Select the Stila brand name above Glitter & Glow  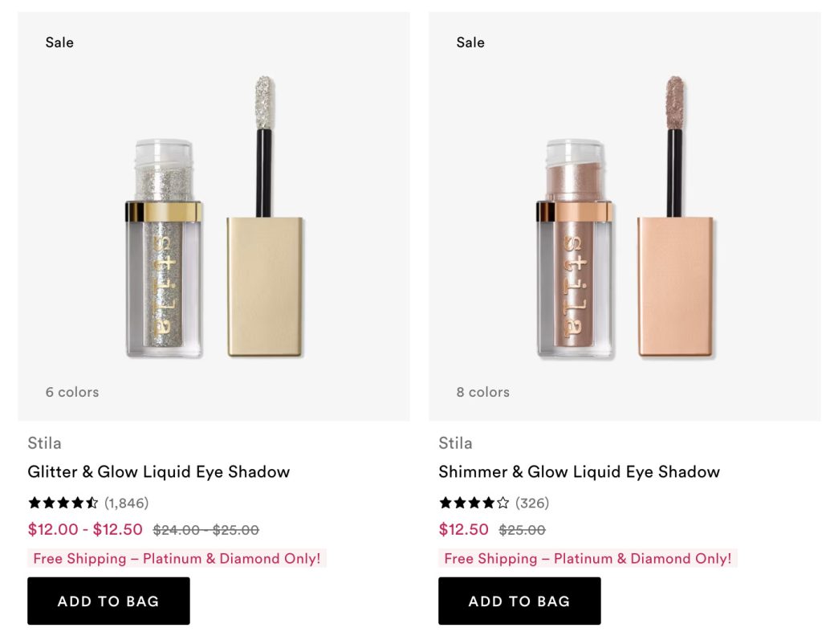pos(44,443)
